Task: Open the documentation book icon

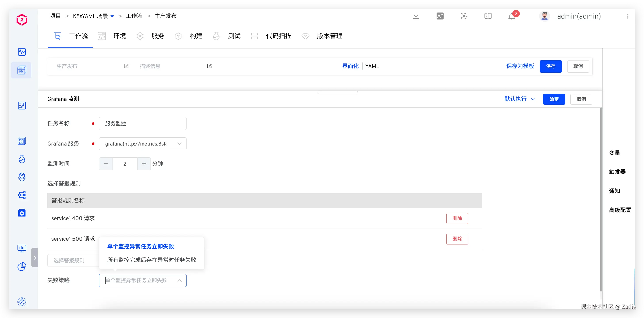Action: (x=488, y=16)
